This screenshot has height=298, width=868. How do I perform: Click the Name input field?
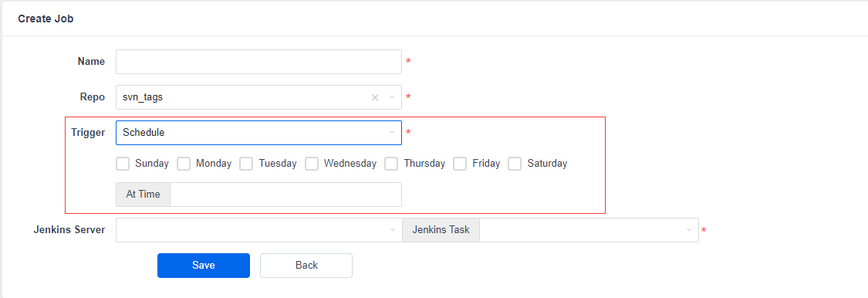tap(258, 62)
